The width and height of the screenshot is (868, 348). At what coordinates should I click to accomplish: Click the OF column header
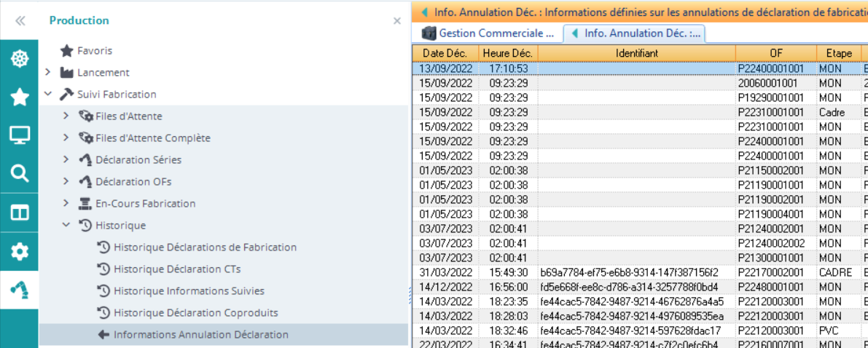pyautogui.click(x=775, y=53)
